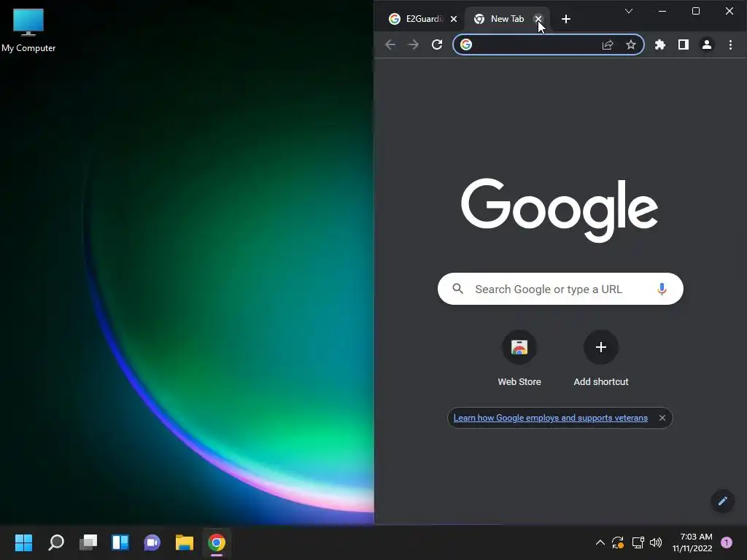Open taskbar Search
This screenshot has width=747, height=560.
[56, 542]
